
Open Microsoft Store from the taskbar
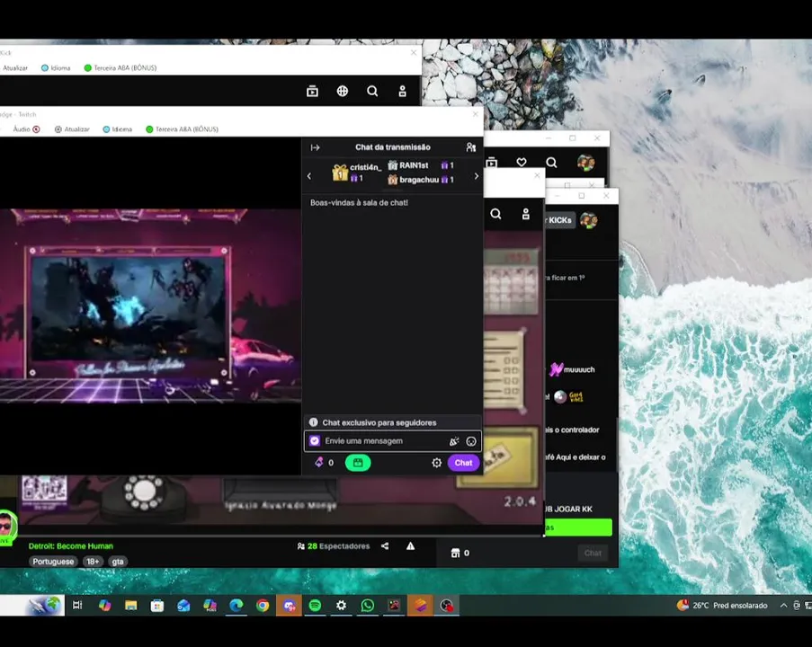pyautogui.click(x=156, y=605)
